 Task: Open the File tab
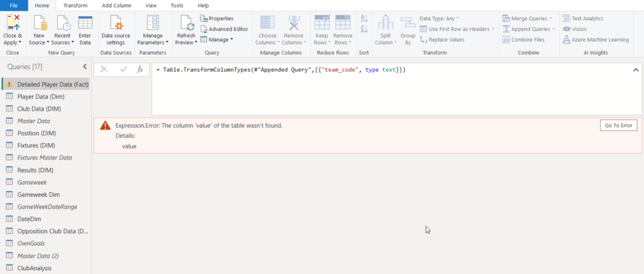[14, 5]
